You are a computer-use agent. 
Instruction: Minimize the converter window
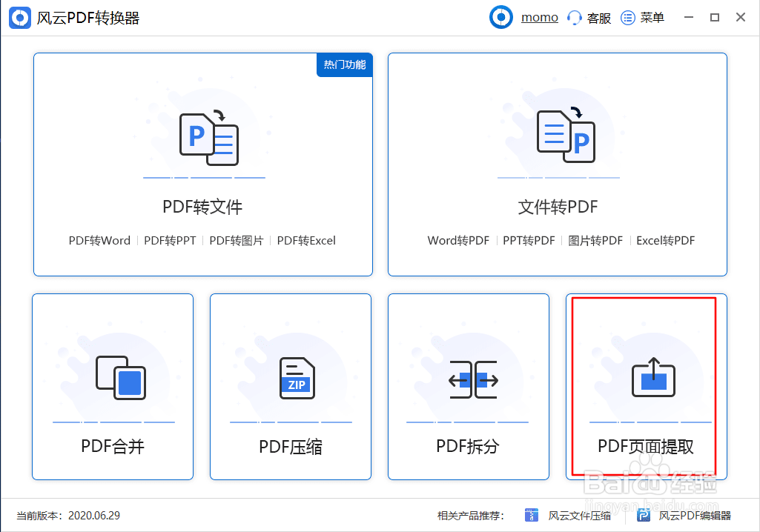pos(689,18)
